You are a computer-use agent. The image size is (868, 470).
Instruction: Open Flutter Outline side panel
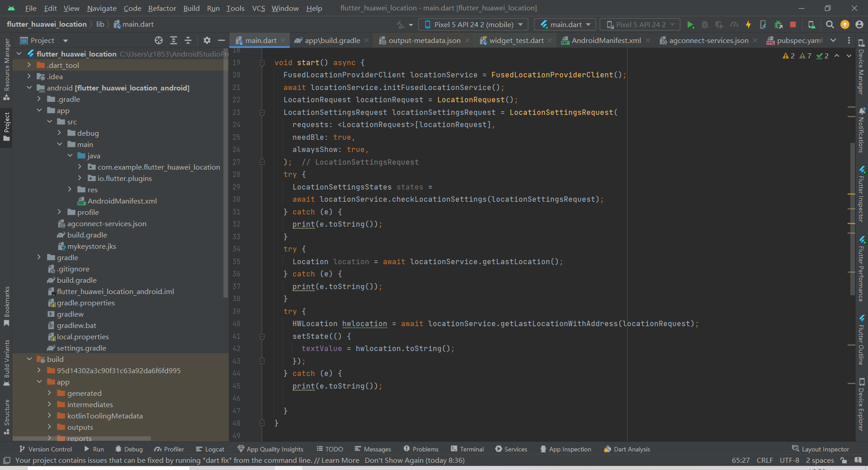coord(862,340)
